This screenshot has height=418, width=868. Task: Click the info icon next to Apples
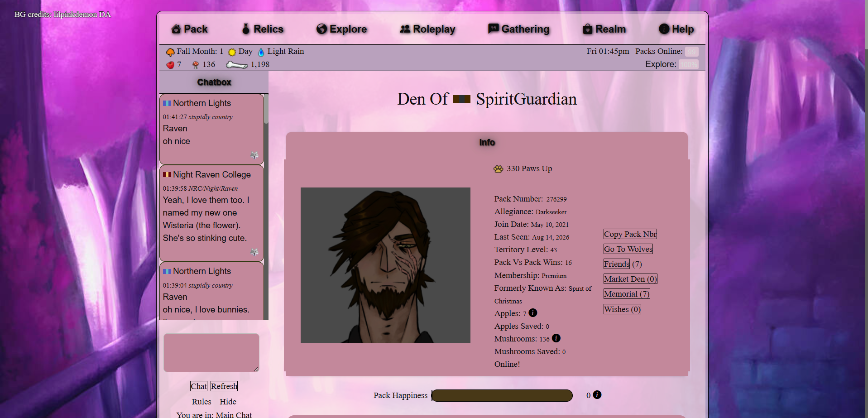[533, 312]
